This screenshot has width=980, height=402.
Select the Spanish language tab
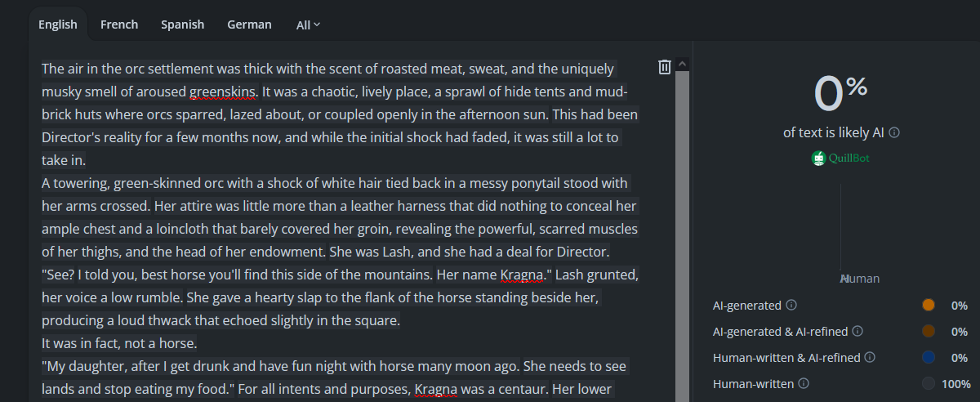pos(183,25)
